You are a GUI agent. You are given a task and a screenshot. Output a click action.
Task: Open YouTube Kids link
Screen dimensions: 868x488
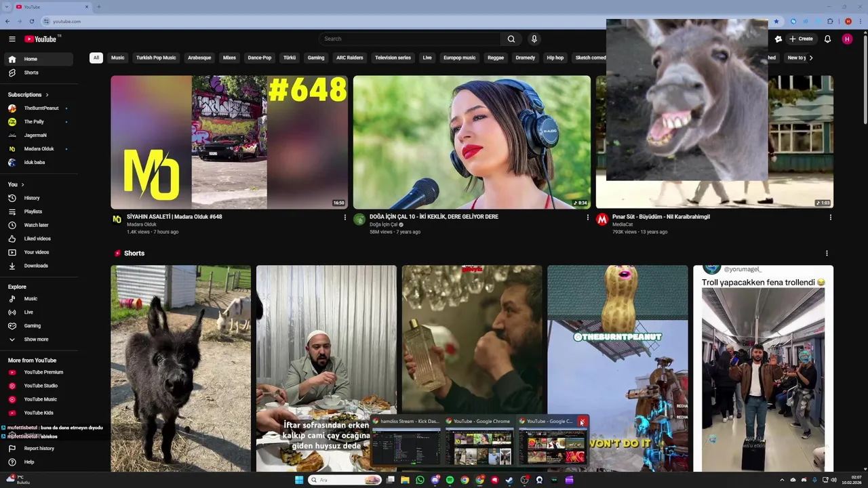click(x=39, y=413)
